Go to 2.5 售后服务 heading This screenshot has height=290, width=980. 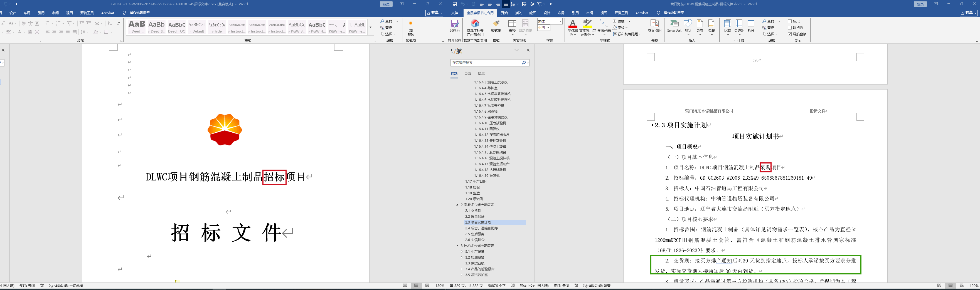click(x=475, y=234)
